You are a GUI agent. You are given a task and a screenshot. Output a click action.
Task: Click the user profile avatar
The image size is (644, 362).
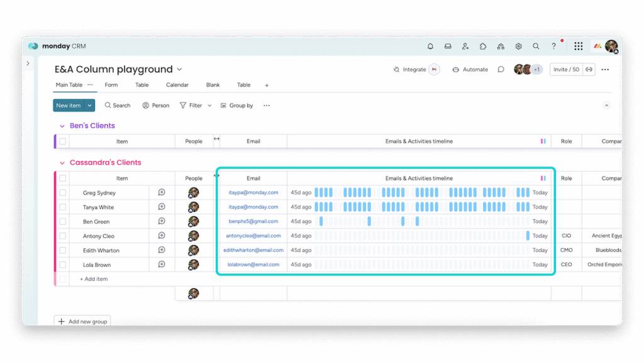[x=611, y=47]
